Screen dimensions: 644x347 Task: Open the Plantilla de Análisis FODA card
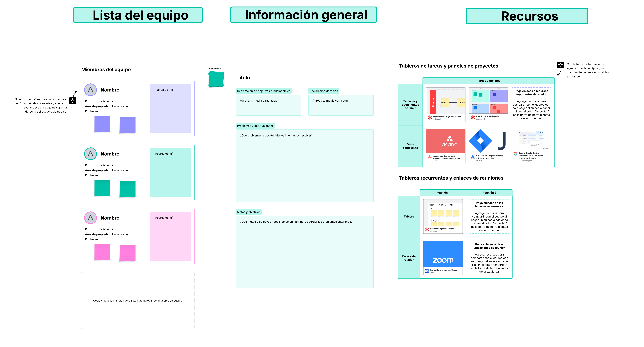coord(488,105)
